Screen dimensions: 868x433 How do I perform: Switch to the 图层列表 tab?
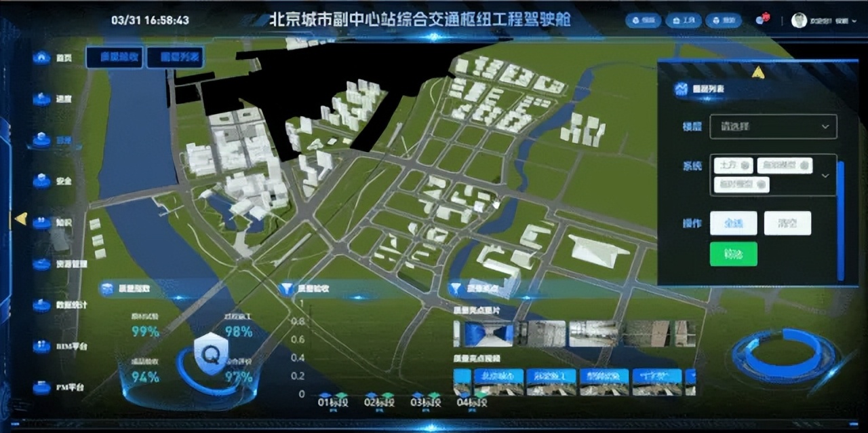click(175, 58)
